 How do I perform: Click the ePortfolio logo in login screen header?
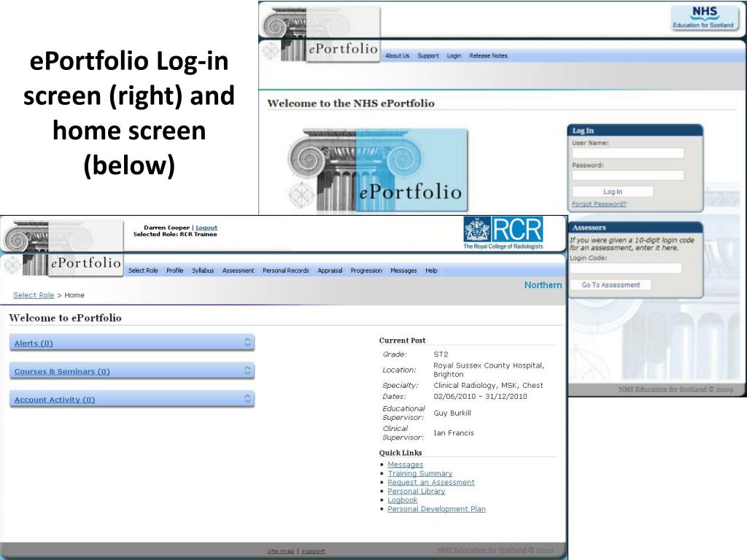click(320, 34)
